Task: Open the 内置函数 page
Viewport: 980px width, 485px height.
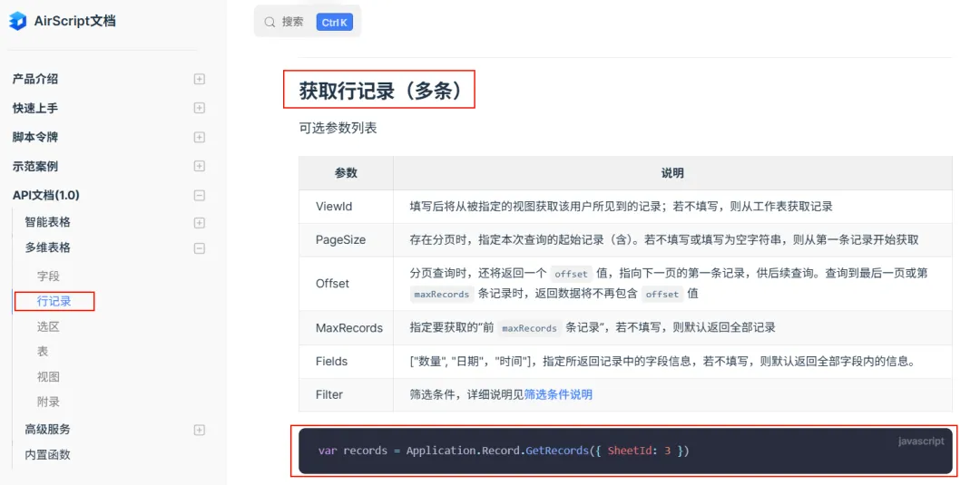Action: coord(47,455)
